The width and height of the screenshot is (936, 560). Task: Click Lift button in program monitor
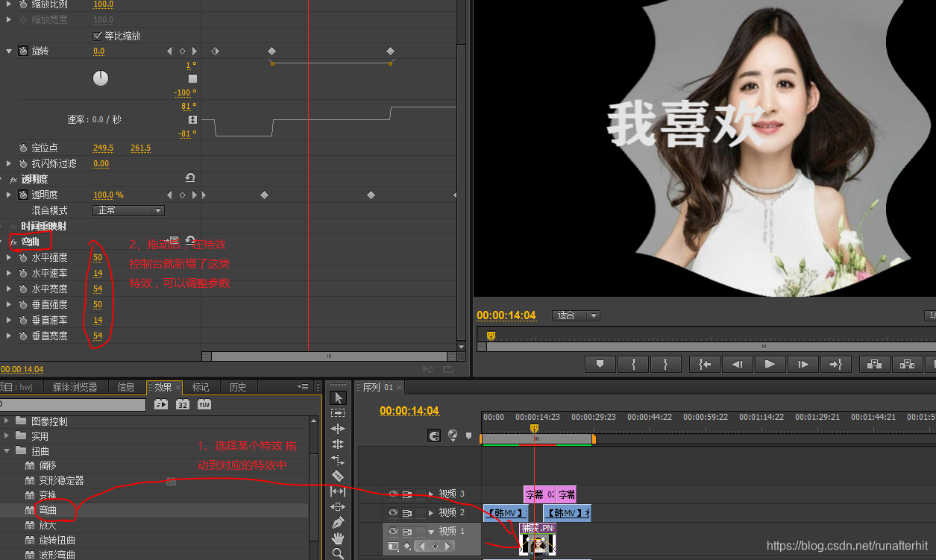click(x=875, y=364)
